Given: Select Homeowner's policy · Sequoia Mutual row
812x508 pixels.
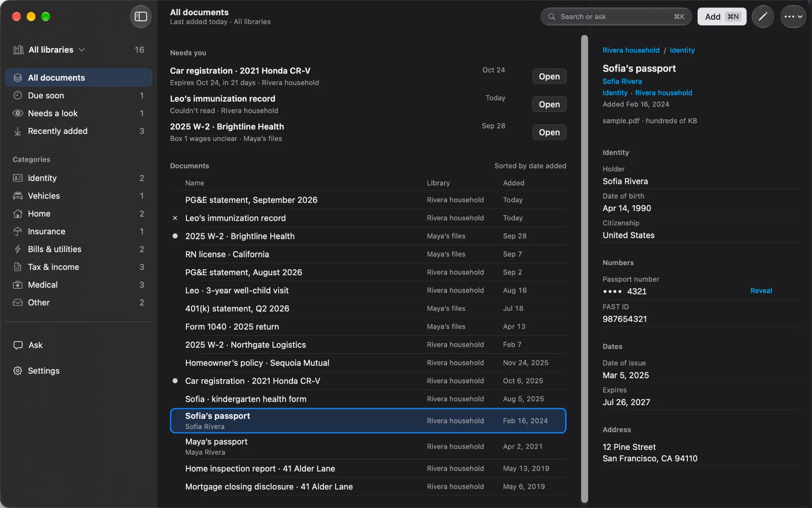Looking at the screenshot, I should point(368,363).
